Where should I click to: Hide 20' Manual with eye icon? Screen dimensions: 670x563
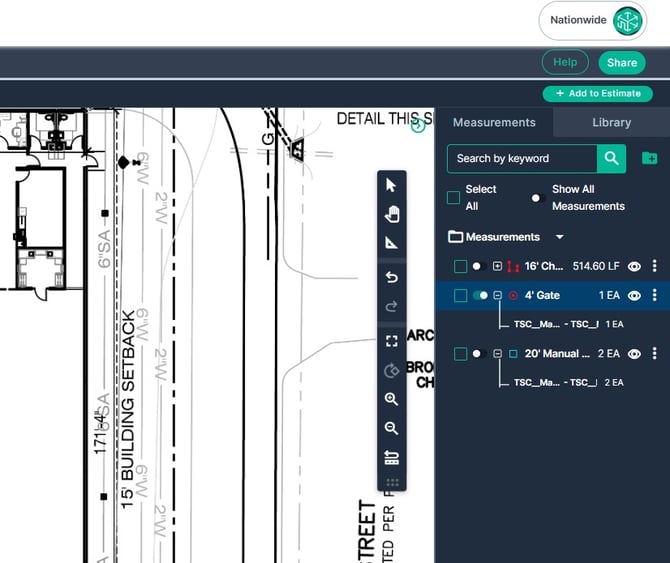pyautogui.click(x=634, y=354)
